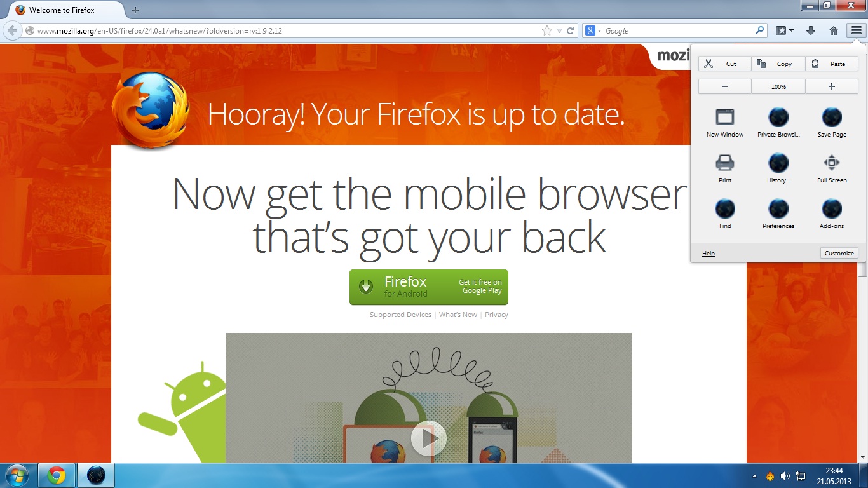
Task: Open the Add-ons manager icon
Action: [x=832, y=214]
